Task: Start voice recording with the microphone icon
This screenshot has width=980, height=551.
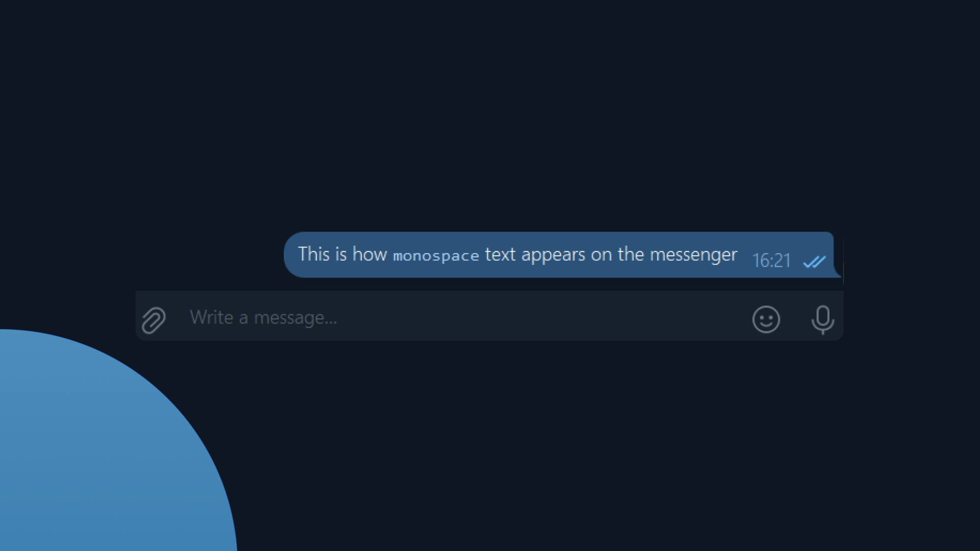Action: click(823, 319)
